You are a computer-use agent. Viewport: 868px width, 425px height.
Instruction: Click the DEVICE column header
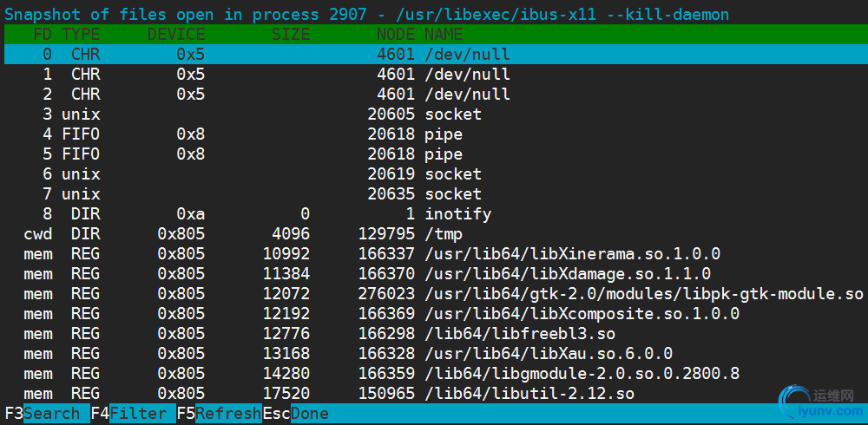(x=176, y=35)
